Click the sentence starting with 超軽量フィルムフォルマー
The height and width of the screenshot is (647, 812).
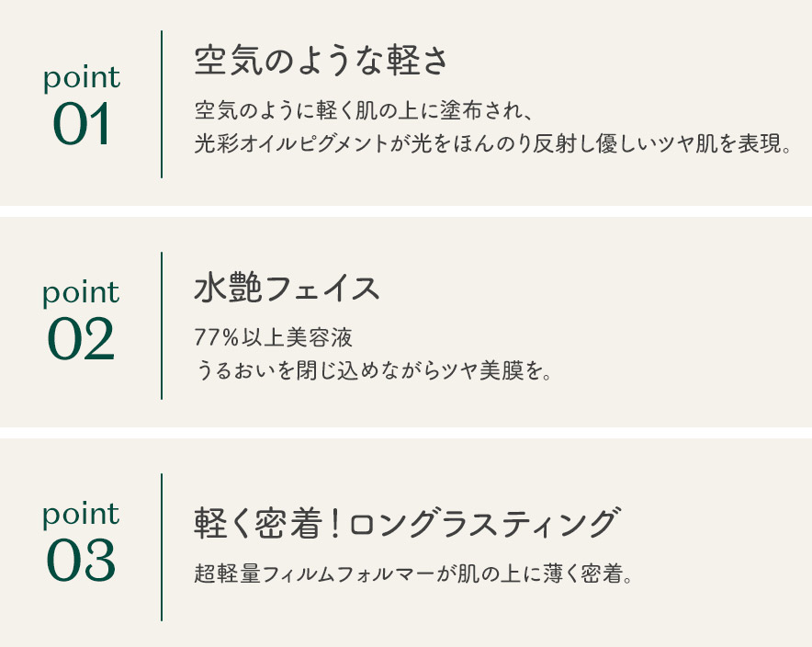point(414,574)
